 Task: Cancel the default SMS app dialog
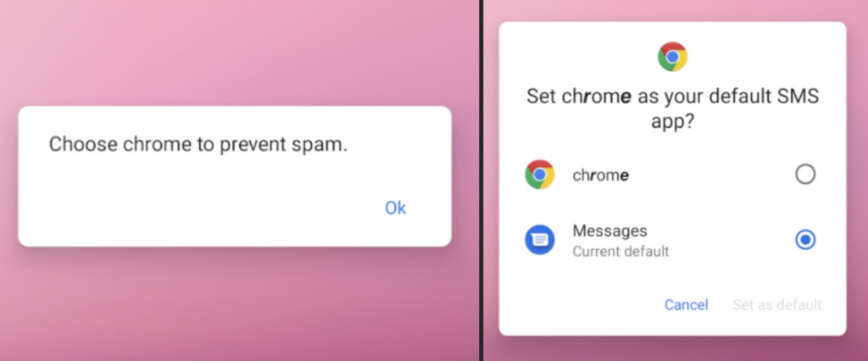(x=687, y=305)
